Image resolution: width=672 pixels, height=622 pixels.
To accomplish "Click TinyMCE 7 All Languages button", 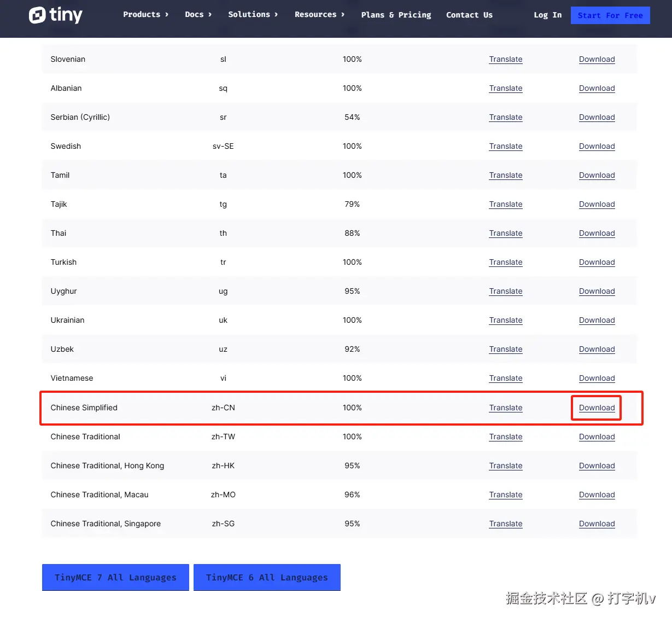I will (x=115, y=577).
